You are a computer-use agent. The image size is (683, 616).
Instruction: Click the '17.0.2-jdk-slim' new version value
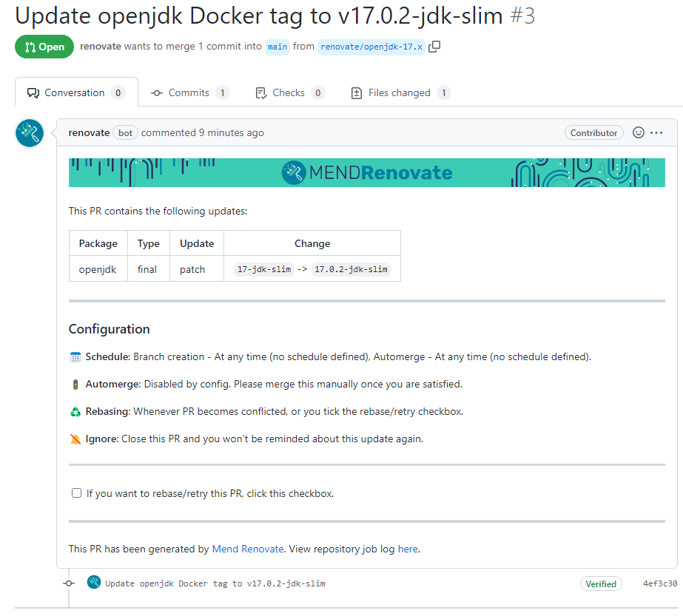[351, 269]
